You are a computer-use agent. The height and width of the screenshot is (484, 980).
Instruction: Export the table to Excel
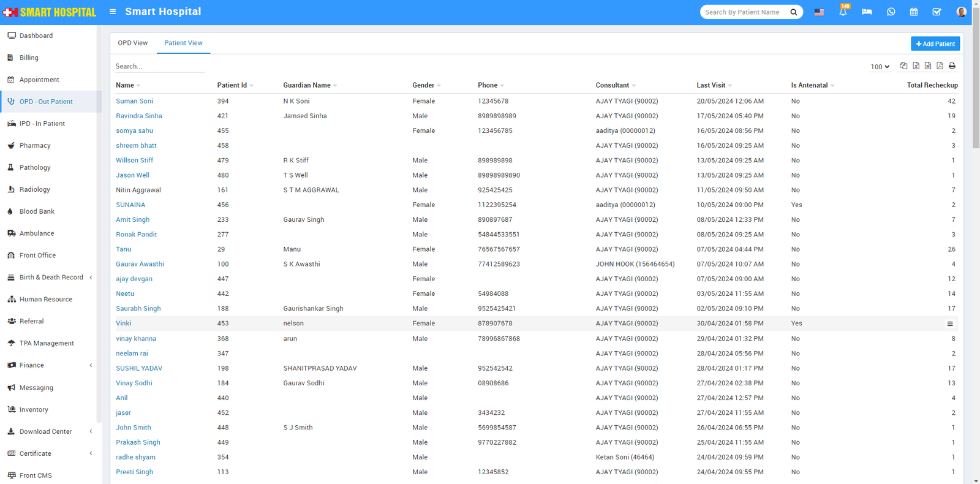pyautogui.click(x=916, y=66)
